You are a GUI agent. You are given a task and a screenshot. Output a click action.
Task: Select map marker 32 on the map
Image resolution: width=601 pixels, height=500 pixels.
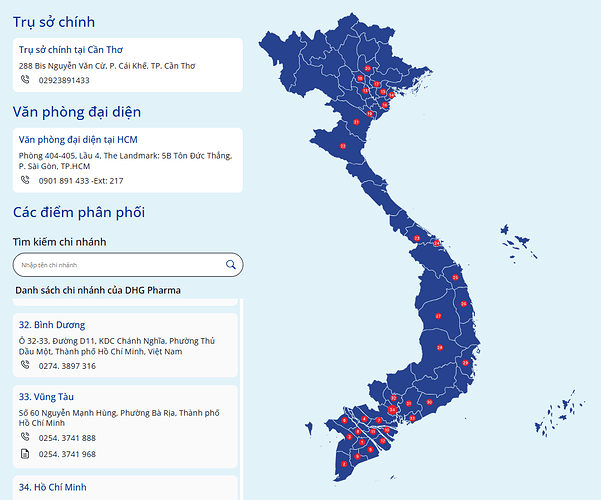(x=393, y=398)
